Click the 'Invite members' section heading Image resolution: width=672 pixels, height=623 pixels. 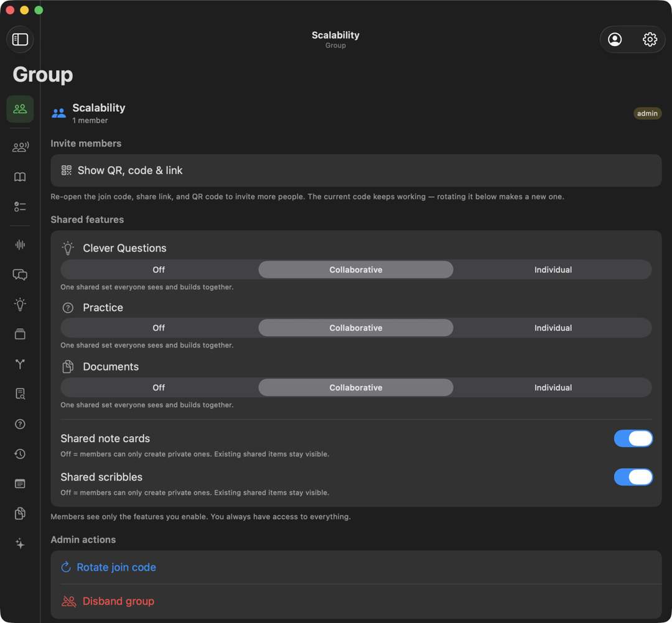point(86,144)
